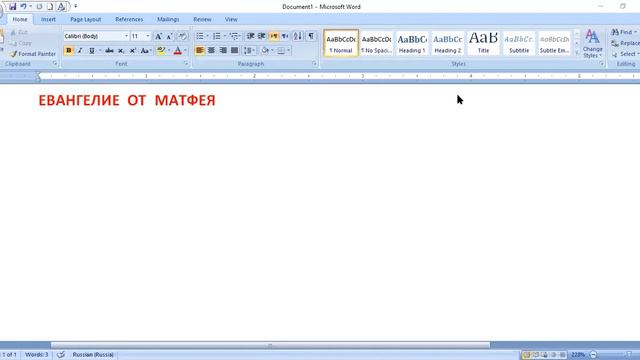Switch to Print Layout view in status bar
This screenshot has height=360, width=640.
527,355
